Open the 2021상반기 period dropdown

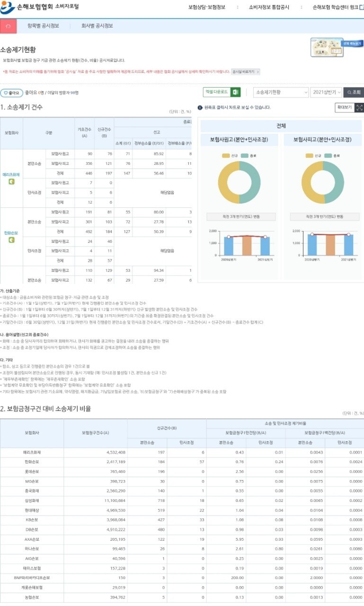coord(326,92)
